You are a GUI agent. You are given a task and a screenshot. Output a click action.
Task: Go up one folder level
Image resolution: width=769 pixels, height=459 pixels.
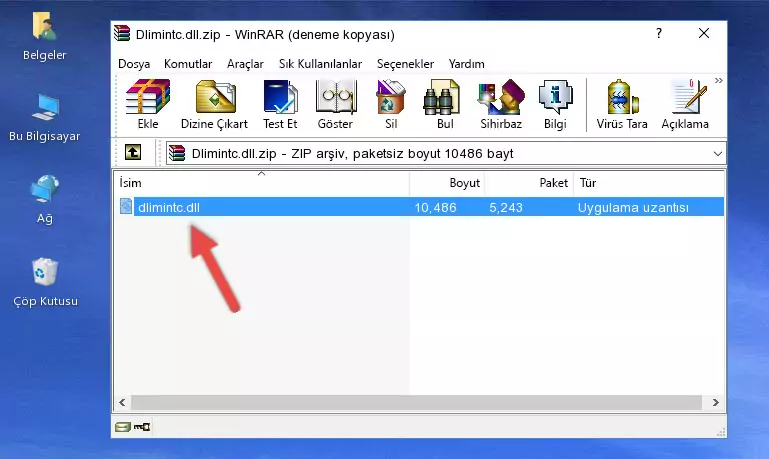[133, 153]
